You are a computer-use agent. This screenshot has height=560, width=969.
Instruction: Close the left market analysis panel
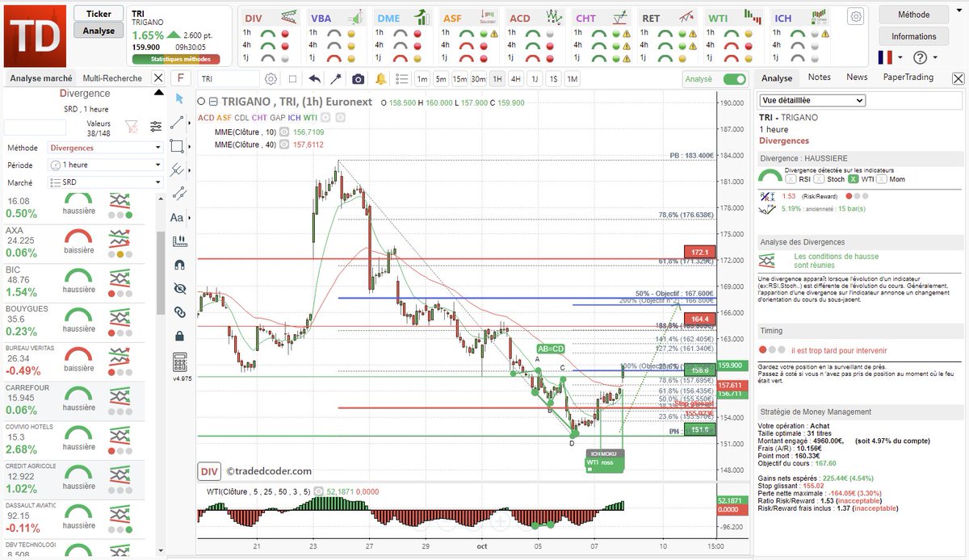pyautogui.click(x=157, y=78)
